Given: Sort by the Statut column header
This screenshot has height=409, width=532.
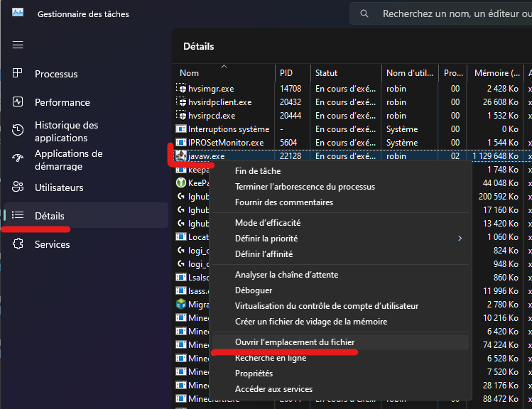Looking at the screenshot, I should (346, 73).
